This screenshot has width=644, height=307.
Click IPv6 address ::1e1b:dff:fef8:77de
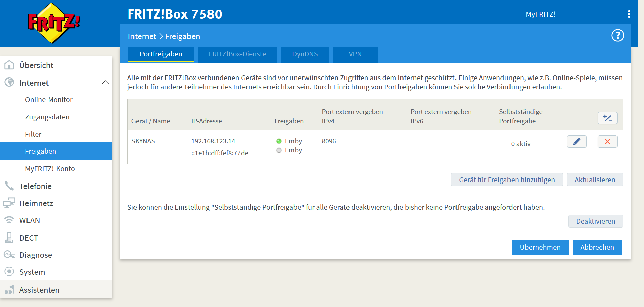[219, 153]
